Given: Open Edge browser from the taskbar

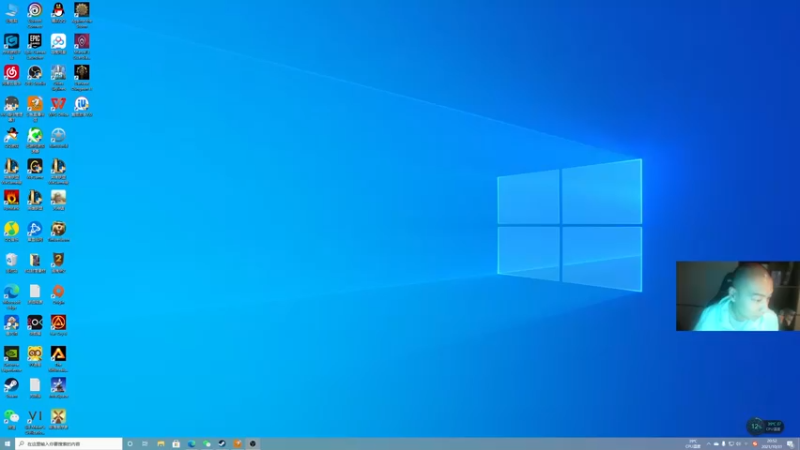Looking at the screenshot, I should point(191,444).
